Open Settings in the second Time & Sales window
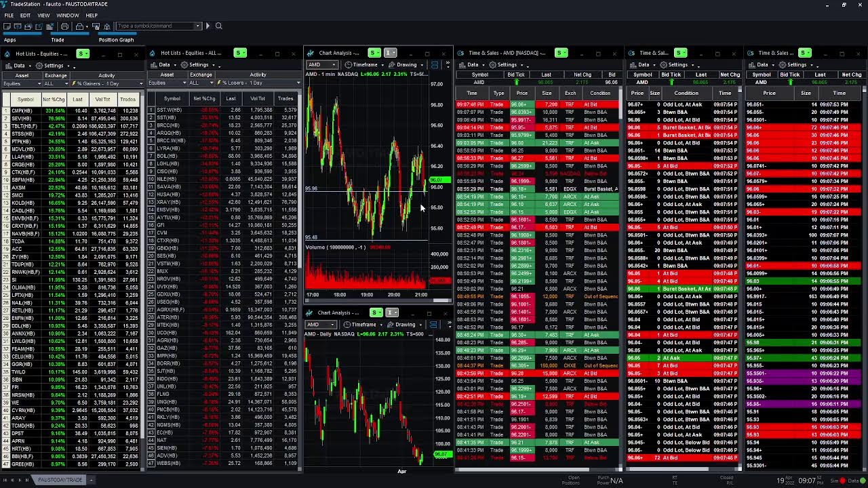868x488 pixels. click(x=677, y=65)
